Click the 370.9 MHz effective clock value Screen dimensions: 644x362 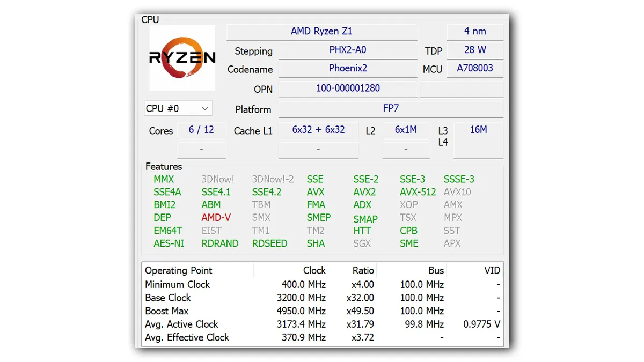(304, 338)
